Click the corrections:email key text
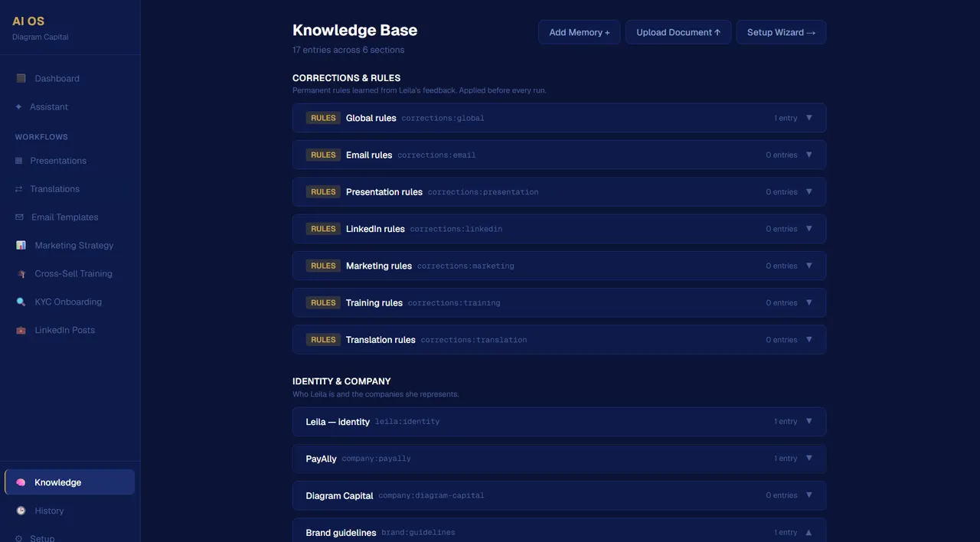This screenshot has width=980, height=542. (436, 155)
